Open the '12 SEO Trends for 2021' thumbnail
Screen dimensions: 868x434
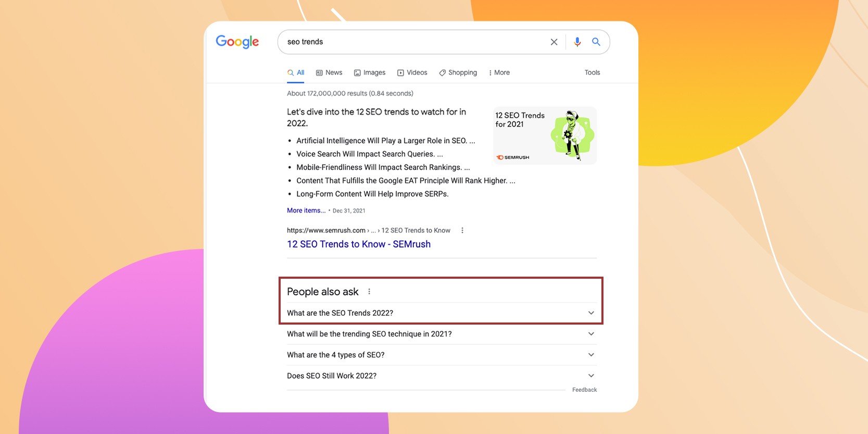tap(545, 135)
